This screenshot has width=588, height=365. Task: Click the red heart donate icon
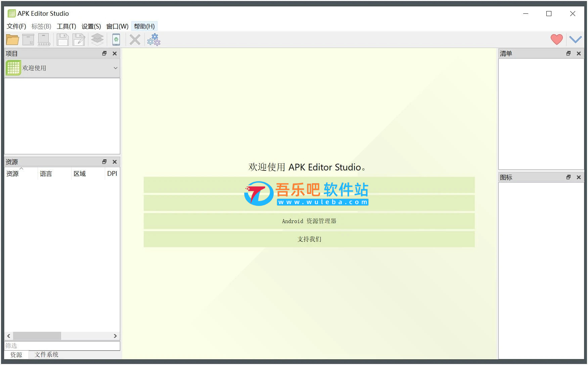(556, 40)
